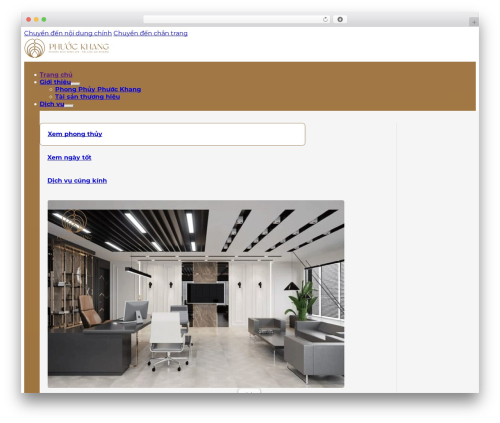The width and height of the screenshot is (500, 423).
Task: Select the 'Dịch vụ cúng kính' link
Action: (x=77, y=181)
